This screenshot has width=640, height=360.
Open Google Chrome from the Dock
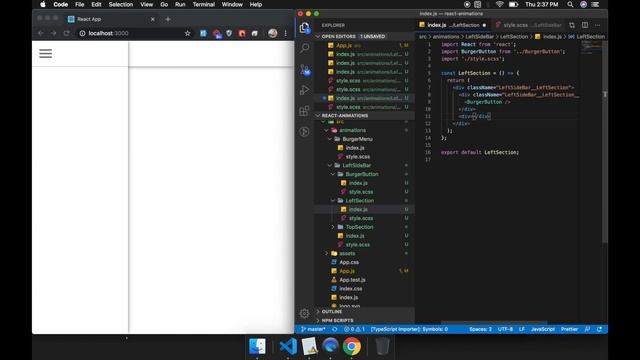[352, 347]
